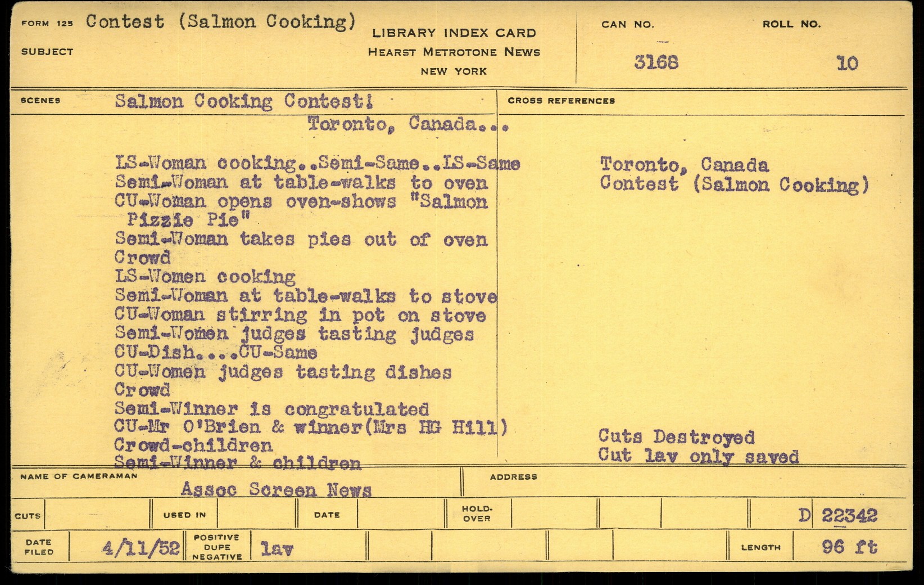This screenshot has height=585, width=924.
Task: Click the 'CU-Woman stirring in pot on stove' line
Action: click(300, 315)
